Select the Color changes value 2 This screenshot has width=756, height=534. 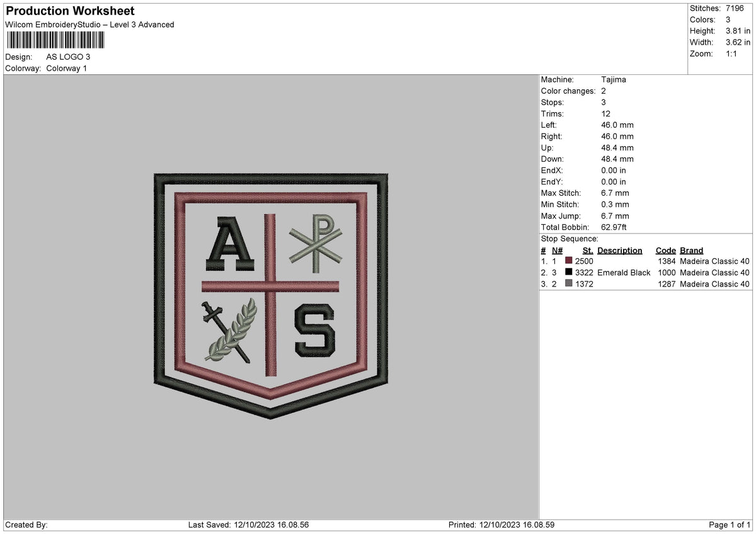603,91
